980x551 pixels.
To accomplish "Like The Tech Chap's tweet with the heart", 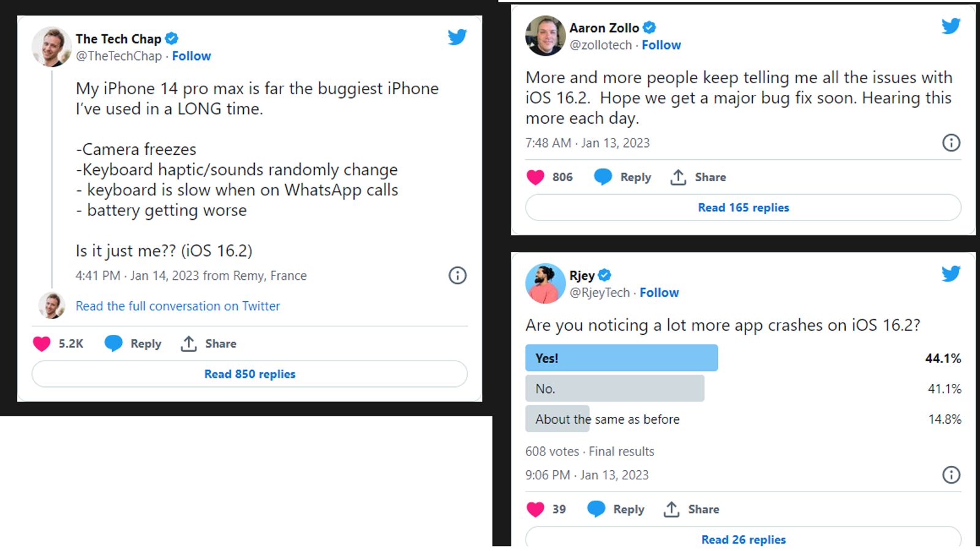I will (42, 344).
